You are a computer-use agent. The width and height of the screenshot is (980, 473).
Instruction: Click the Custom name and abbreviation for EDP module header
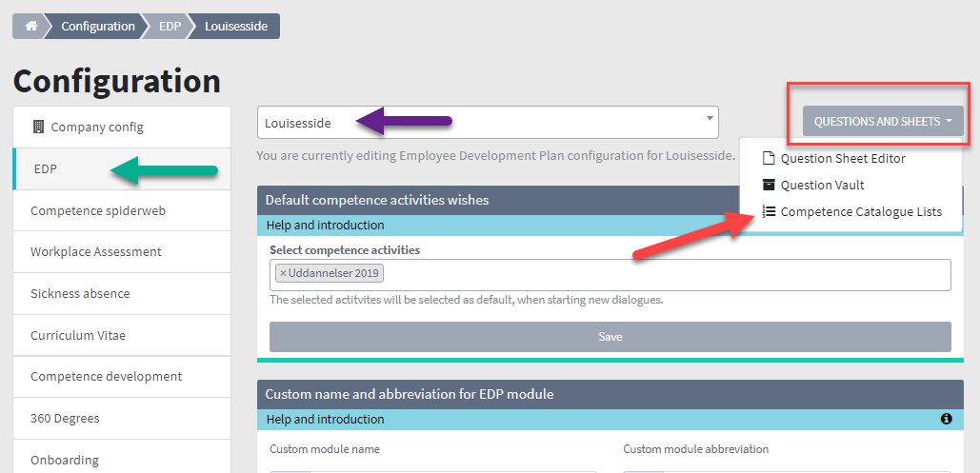(x=410, y=394)
